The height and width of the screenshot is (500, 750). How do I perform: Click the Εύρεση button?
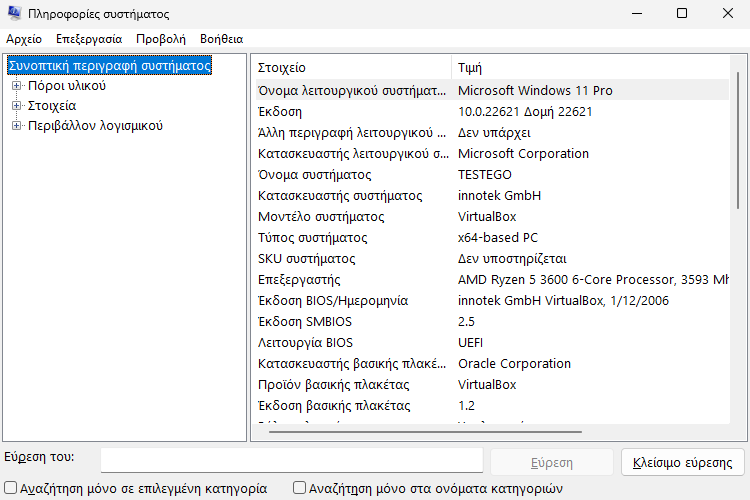(x=551, y=462)
